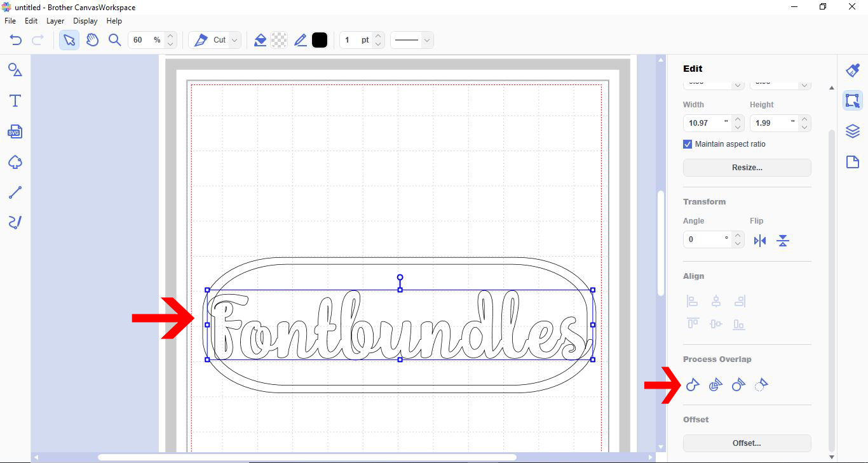Increase the Width value
Image resolution: width=868 pixels, height=463 pixels.
point(738,119)
